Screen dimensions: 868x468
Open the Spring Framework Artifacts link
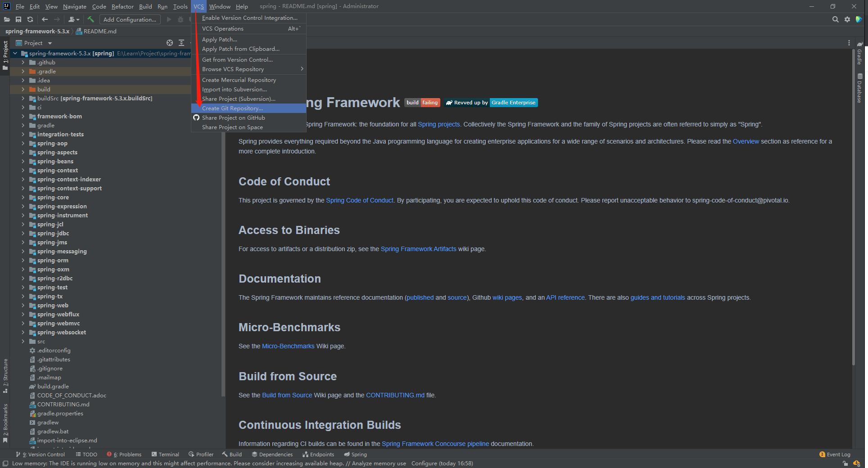(x=418, y=249)
